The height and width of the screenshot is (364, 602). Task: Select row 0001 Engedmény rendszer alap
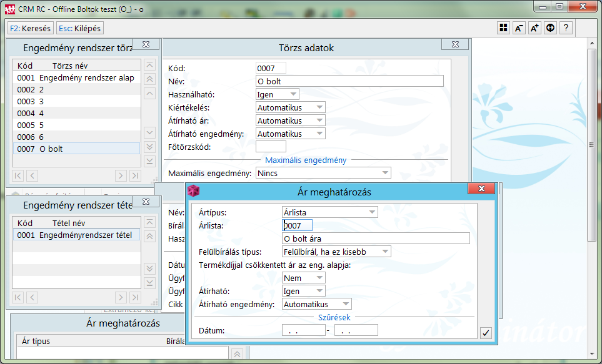[x=76, y=78]
